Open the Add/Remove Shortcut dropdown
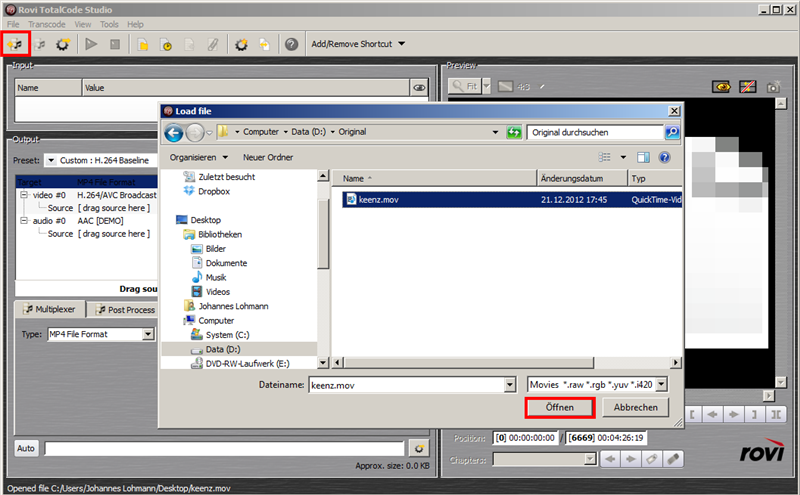This screenshot has height=495, width=800. [358, 44]
